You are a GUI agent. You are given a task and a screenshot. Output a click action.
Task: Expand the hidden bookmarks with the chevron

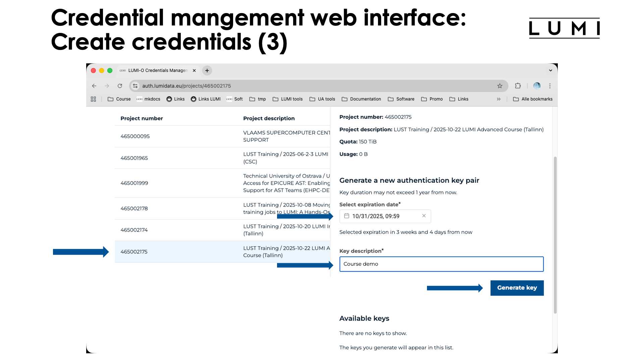tap(499, 99)
